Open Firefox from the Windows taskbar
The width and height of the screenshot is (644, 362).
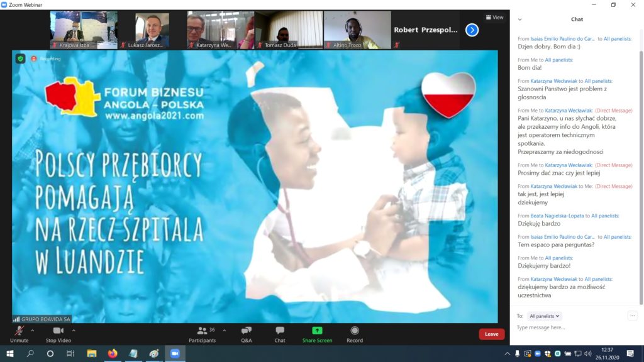(113, 354)
